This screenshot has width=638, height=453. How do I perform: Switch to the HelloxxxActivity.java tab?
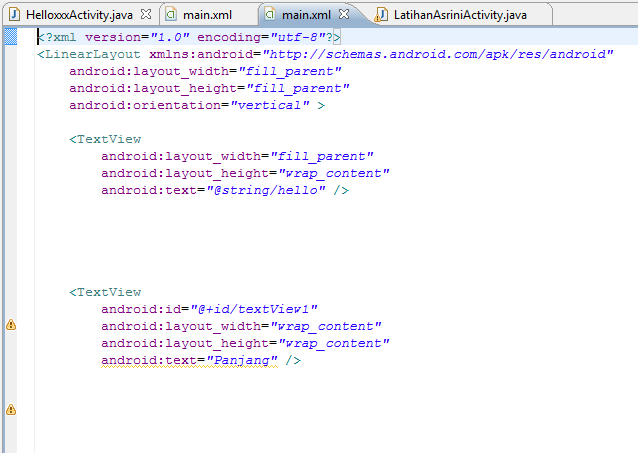tap(79, 15)
